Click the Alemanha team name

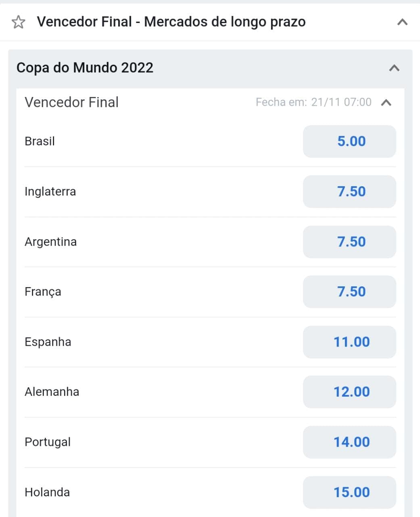[52, 392]
